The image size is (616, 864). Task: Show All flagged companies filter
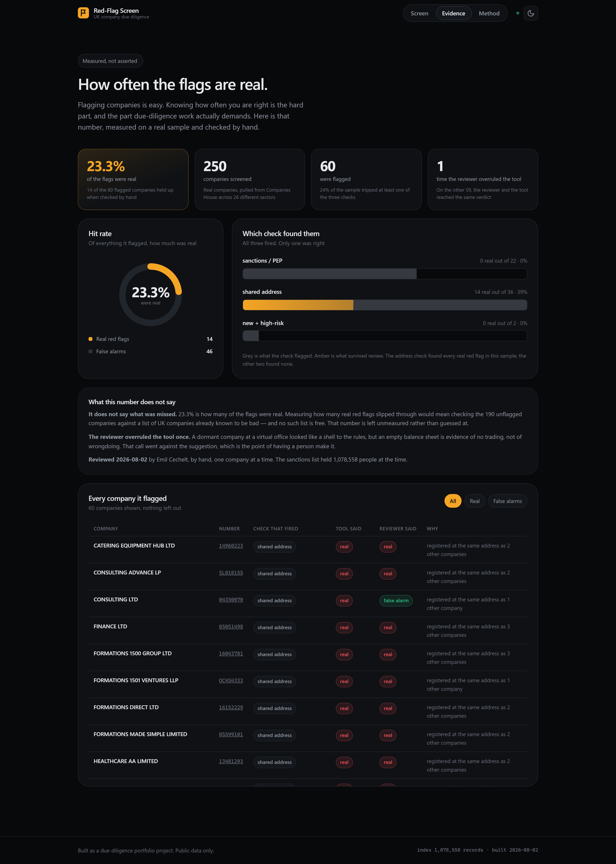click(453, 501)
